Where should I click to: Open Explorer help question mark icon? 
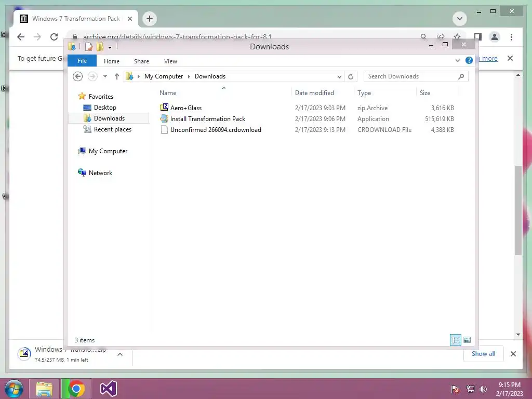click(469, 60)
